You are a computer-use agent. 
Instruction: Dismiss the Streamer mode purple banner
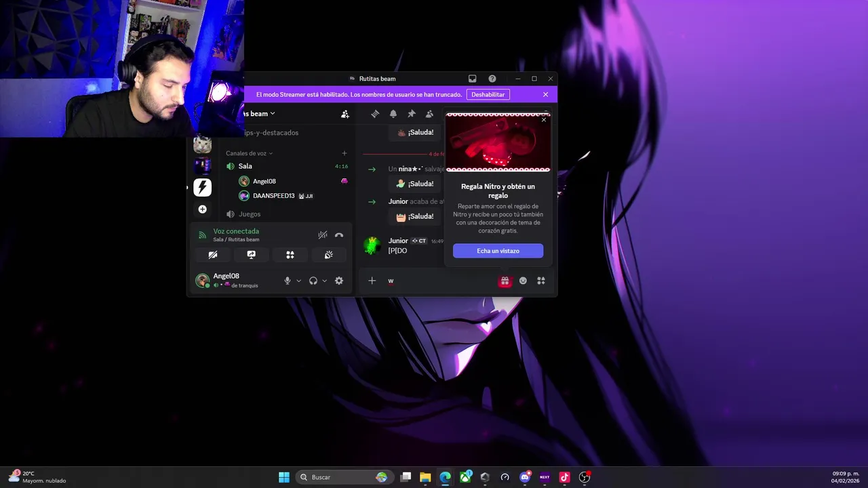point(545,94)
